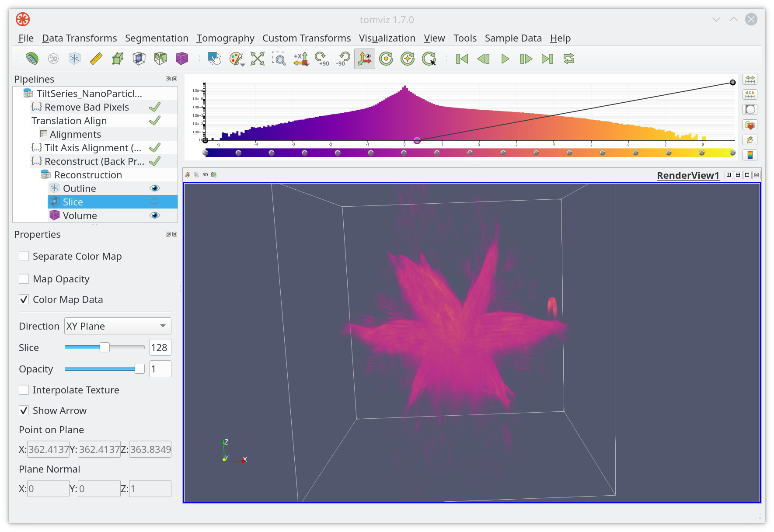Add a Contour module from the toolbar
The image size is (774, 532).
(x=32, y=59)
